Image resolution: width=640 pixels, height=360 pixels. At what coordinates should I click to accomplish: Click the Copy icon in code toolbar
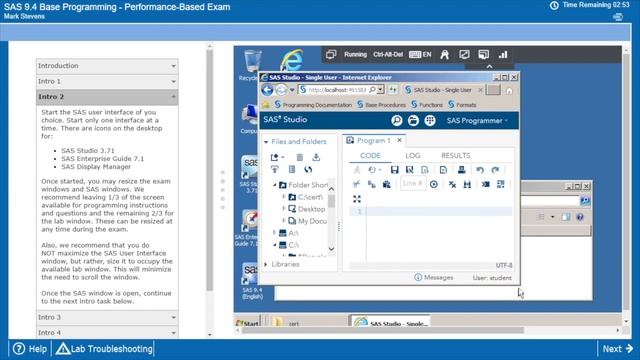coord(371,184)
